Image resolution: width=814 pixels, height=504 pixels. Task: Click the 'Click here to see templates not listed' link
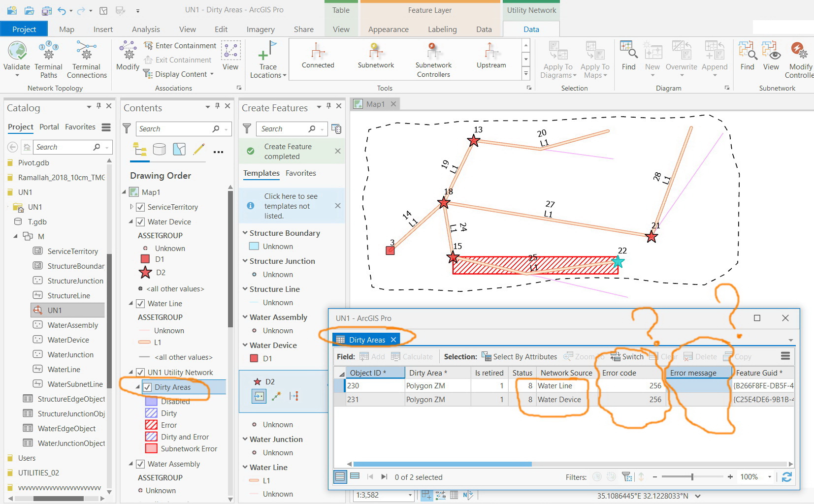[291, 206]
